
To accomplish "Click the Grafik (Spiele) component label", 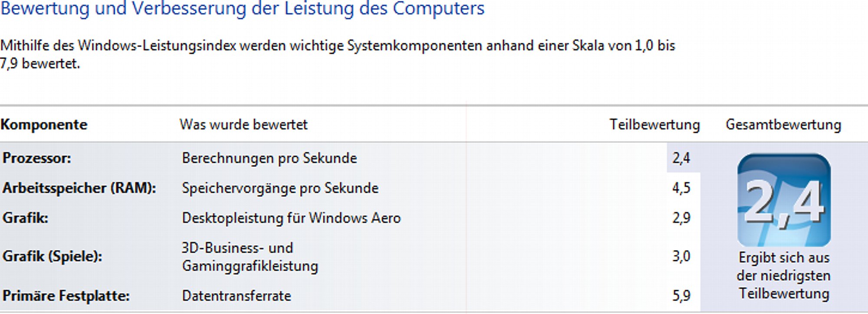I will tap(53, 256).
